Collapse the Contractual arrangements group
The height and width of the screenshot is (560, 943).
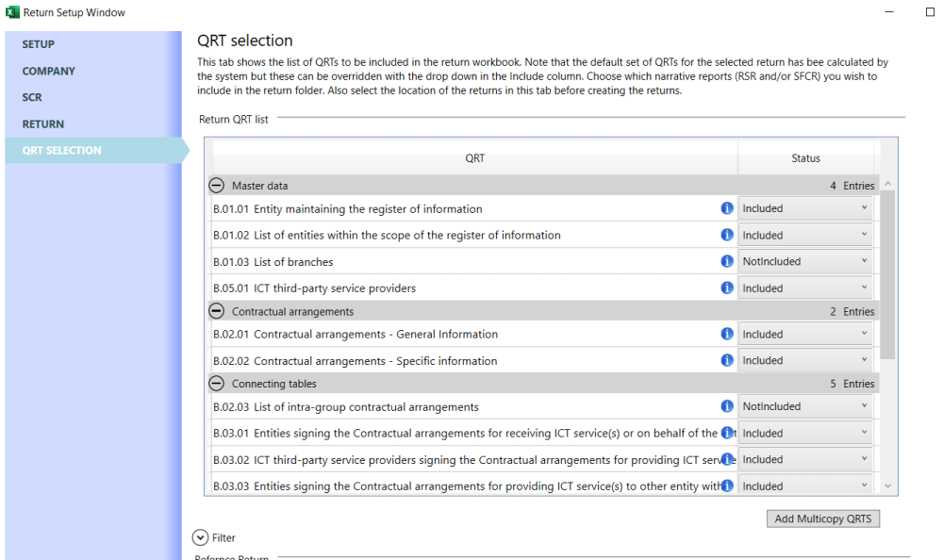point(216,311)
